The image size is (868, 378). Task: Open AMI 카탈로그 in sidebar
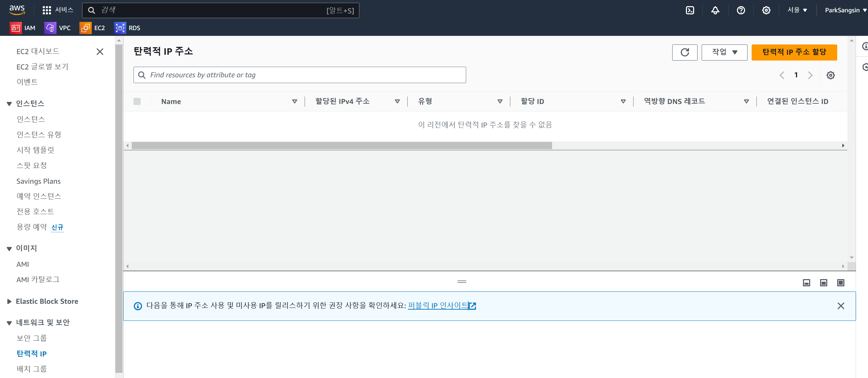click(x=38, y=279)
